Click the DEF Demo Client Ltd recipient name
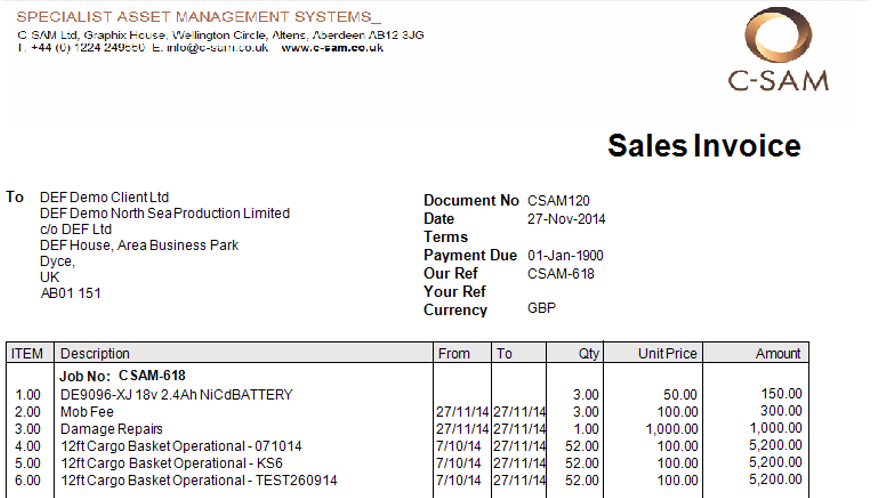The image size is (874, 498). pos(104,197)
